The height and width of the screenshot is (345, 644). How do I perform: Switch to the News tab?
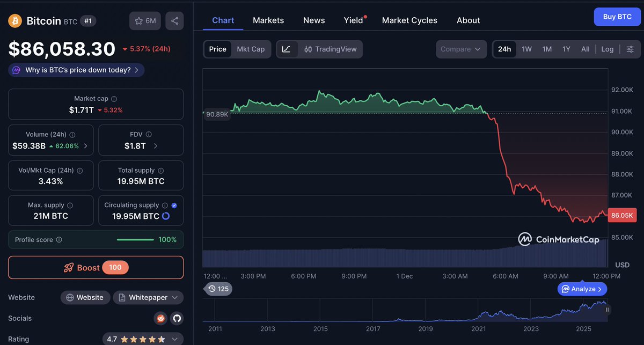point(314,20)
